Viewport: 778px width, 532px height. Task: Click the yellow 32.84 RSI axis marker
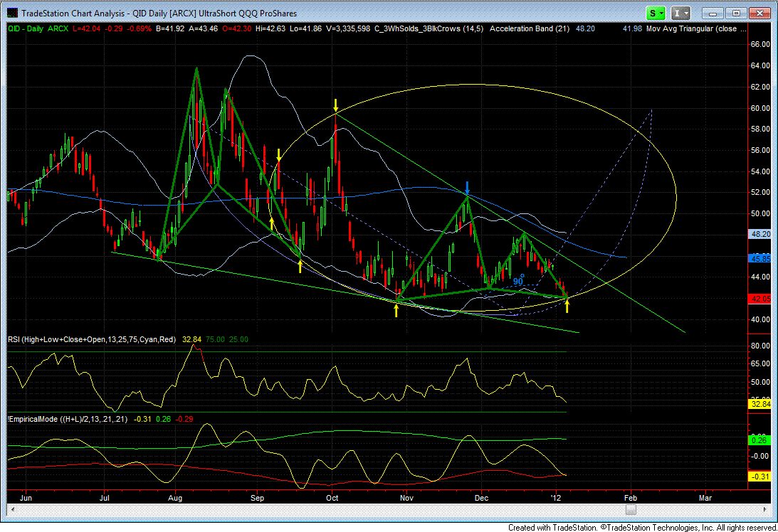point(760,404)
